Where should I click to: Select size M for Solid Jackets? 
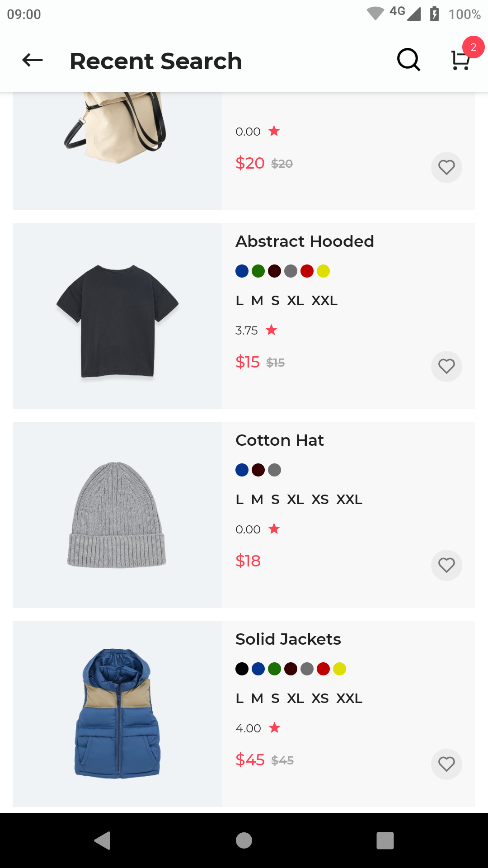pos(257,698)
